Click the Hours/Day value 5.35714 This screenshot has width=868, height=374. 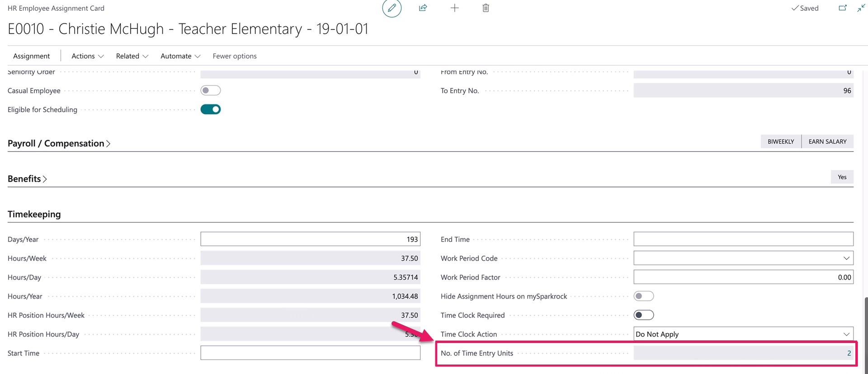tap(310, 277)
